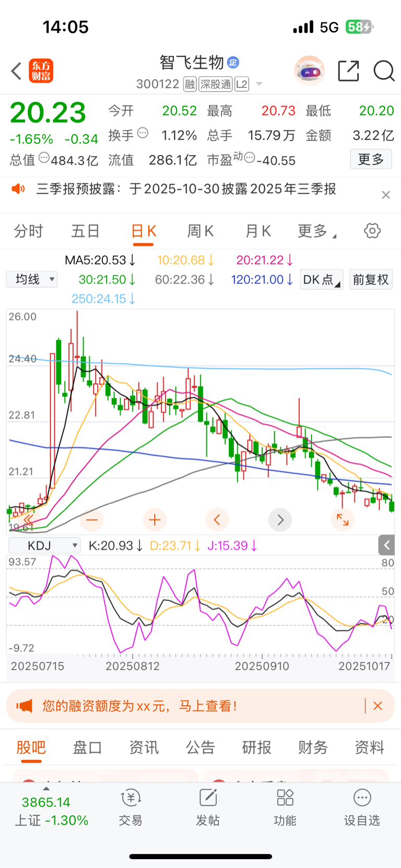Move chart right with gray arrow
401x868 pixels.
[280, 520]
